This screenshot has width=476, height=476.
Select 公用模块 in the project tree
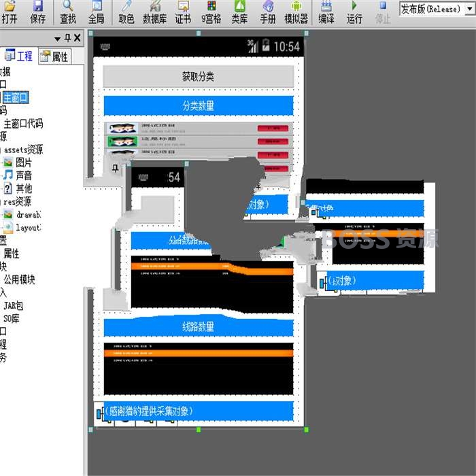[x=20, y=279]
